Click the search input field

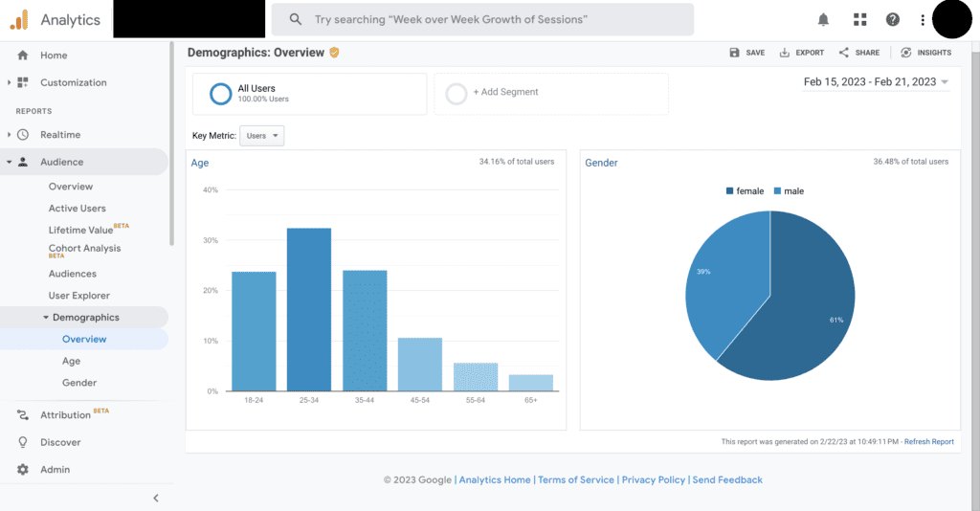tap(482, 19)
